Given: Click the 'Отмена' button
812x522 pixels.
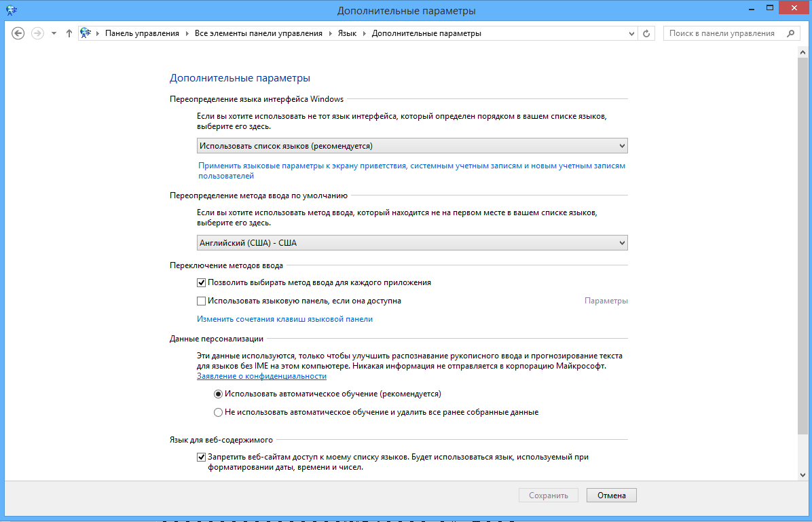Looking at the screenshot, I should pos(612,496).
